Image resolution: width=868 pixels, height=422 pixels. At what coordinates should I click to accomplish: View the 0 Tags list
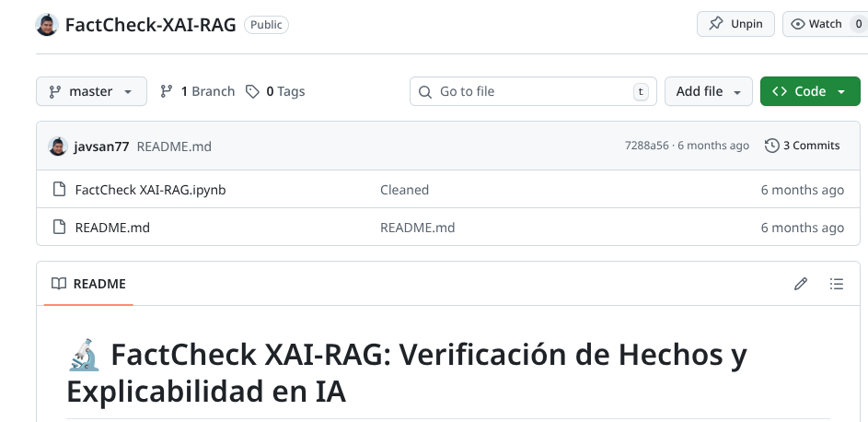(x=275, y=91)
